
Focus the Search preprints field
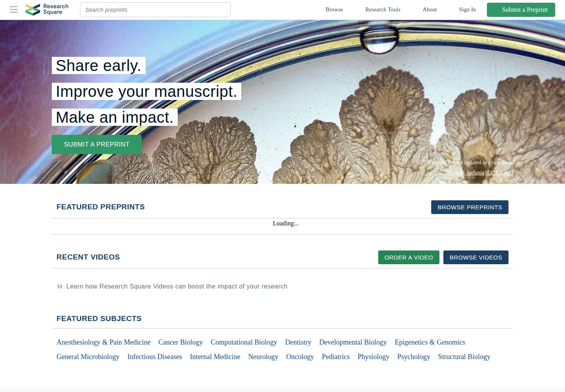155,10
